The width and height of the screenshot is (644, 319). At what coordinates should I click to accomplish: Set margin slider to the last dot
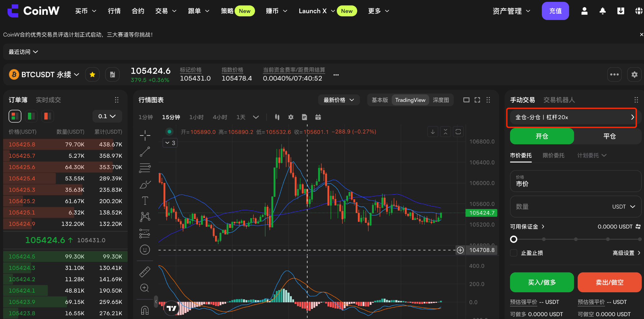pos(640,239)
